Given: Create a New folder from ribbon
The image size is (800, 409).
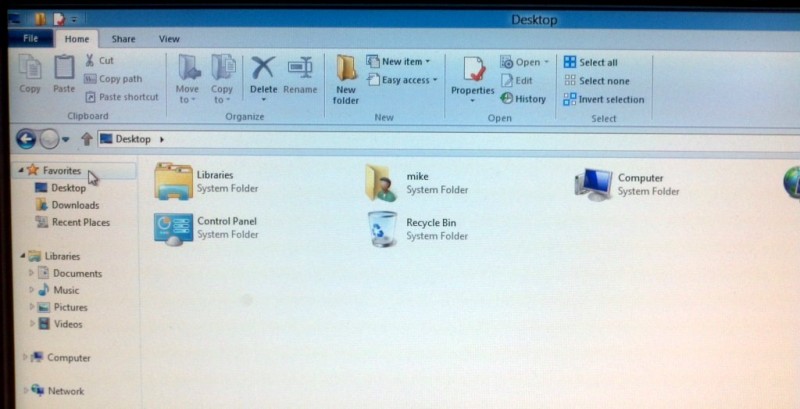Looking at the screenshot, I should (x=346, y=76).
